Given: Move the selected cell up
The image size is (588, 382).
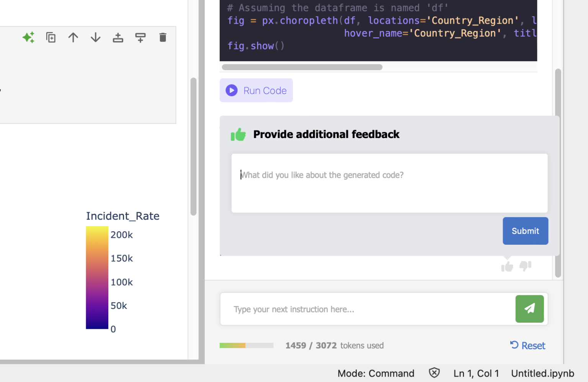Looking at the screenshot, I should coord(73,37).
